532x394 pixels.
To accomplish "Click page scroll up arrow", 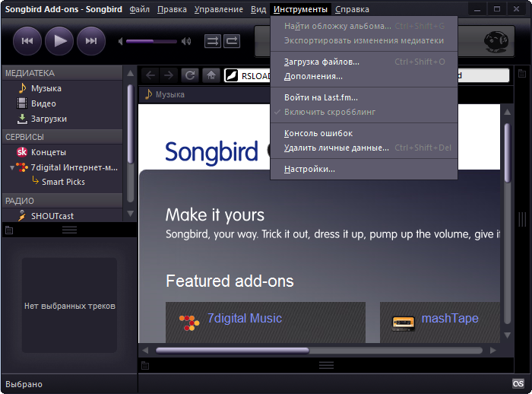I will pyautogui.click(x=508, y=112).
